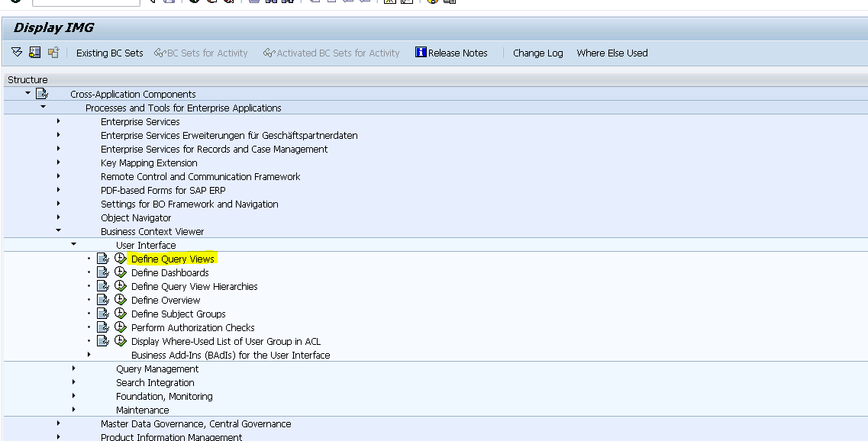The height and width of the screenshot is (441, 868).
Task: Expand the Query Management node
Action: [x=74, y=369]
